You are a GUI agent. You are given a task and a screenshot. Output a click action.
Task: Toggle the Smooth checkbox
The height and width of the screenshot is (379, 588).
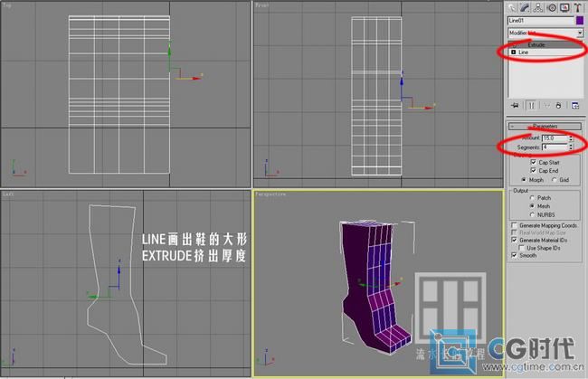[515, 255]
